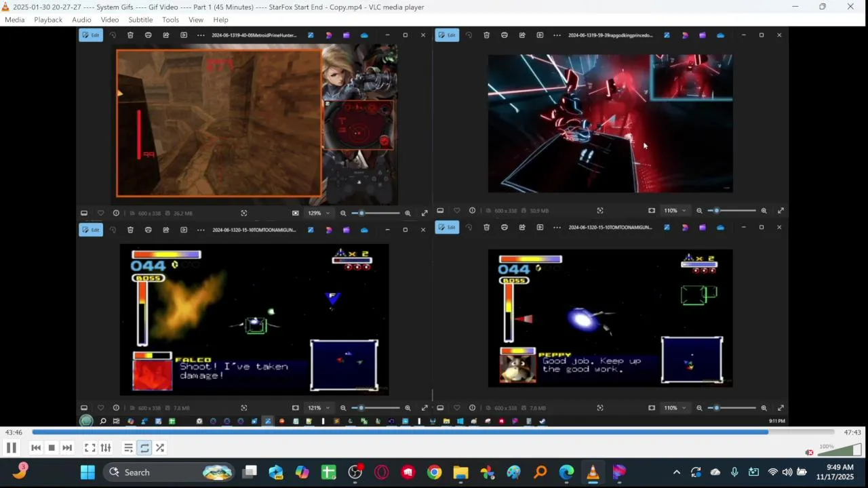Open Task View from the taskbar
868x488 pixels.
250,472
